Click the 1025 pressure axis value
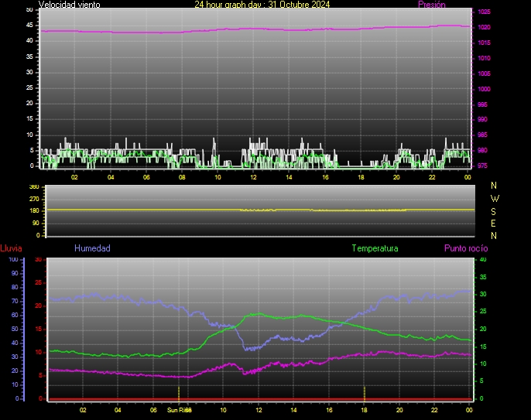 484,12
